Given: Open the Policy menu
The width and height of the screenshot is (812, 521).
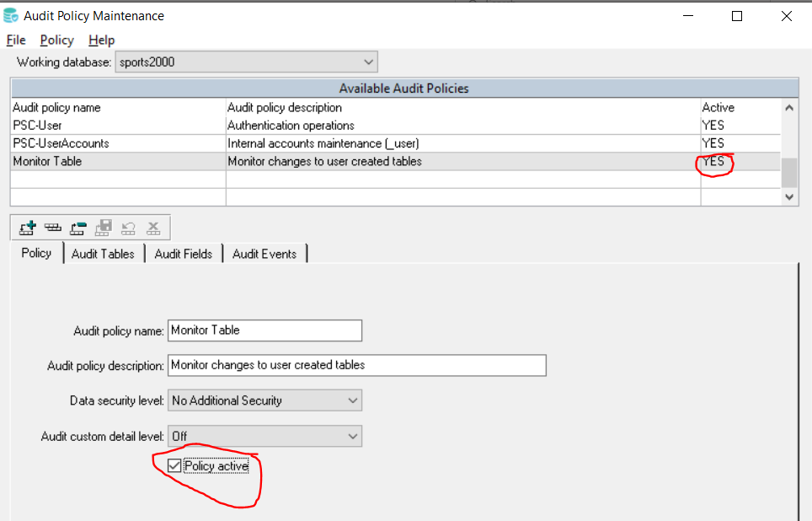Looking at the screenshot, I should [x=57, y=40].
